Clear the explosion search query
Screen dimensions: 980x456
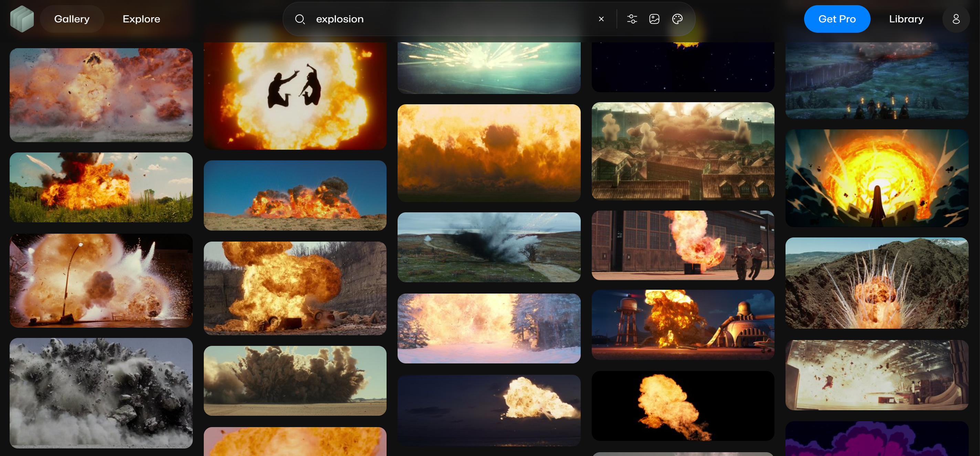pyautogui.click(x=601, y=19)
